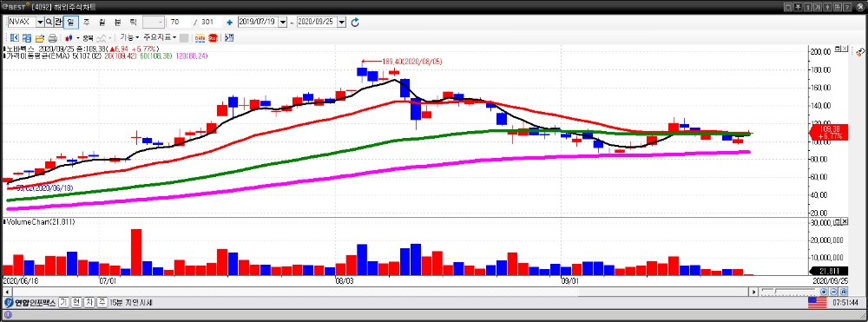Select the candlestick chart type icon
Screen dimensions: 868x322
click(x=69, y=38)
